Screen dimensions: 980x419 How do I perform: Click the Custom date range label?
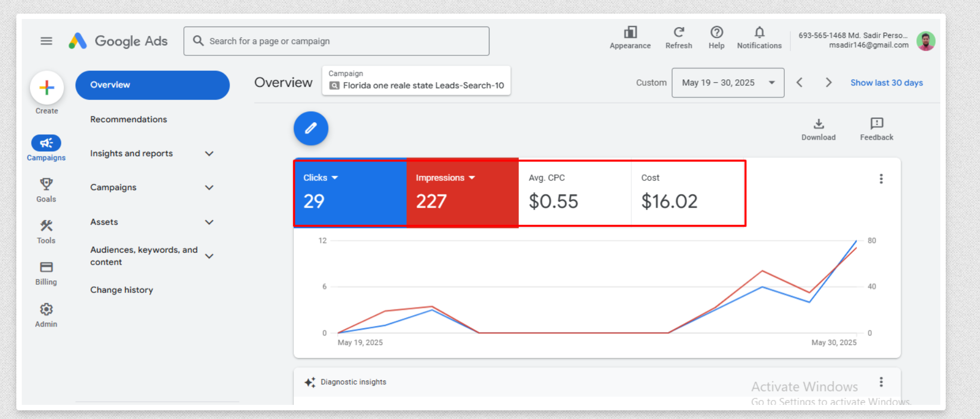coord(651,83)
